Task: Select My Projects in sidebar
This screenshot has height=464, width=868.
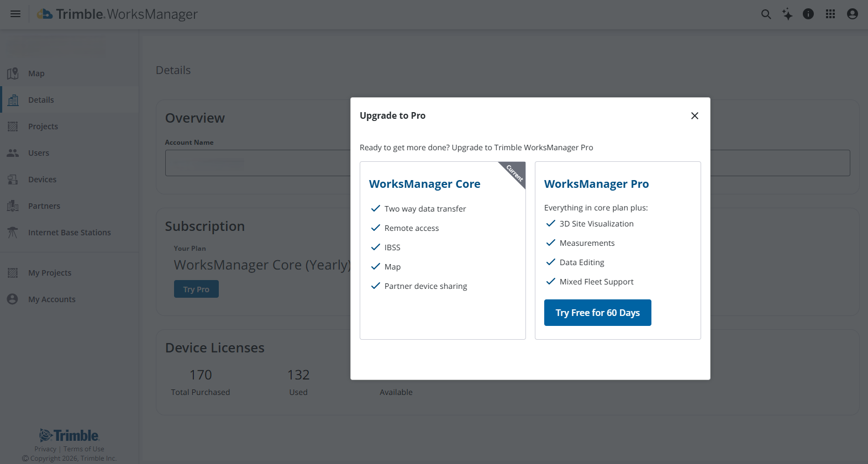Action: pyautogui.click(x=50, y=273)
